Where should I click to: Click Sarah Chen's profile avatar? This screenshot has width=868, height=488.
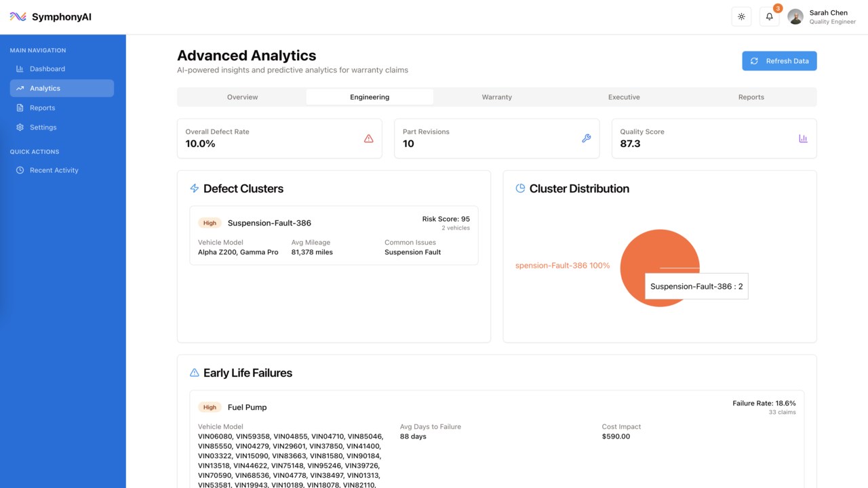pos(795,17)
